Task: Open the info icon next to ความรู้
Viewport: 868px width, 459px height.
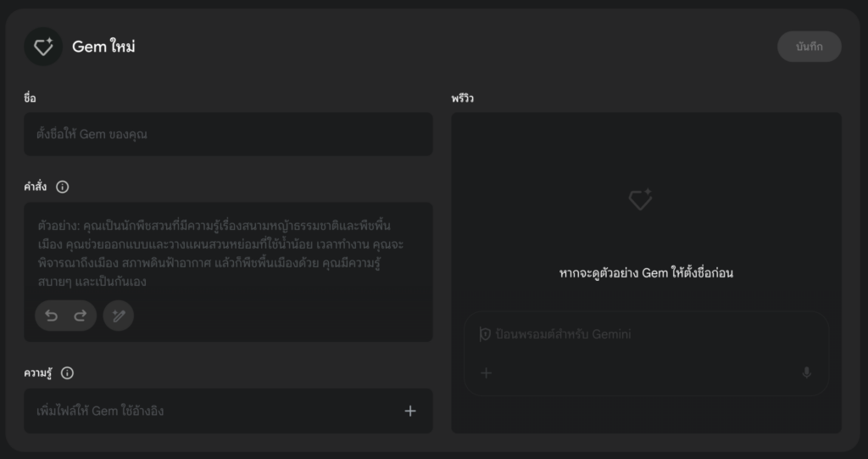Action: [x=67, y=373]
